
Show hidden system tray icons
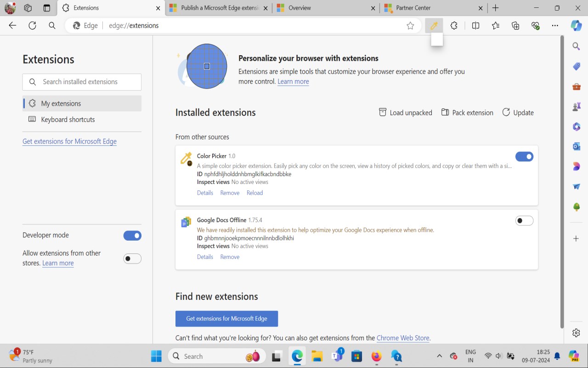coord(439,356)
